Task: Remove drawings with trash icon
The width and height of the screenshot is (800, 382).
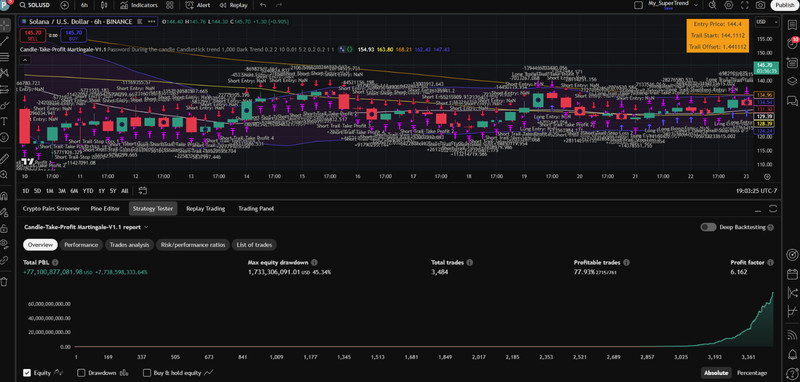Action: (5, 281)
